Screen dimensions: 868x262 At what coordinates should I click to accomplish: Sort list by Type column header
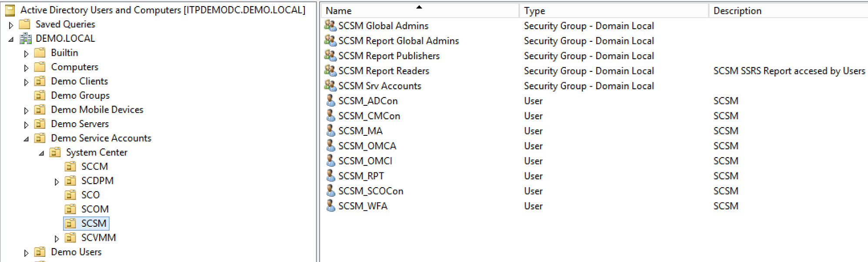coord(614,10)
